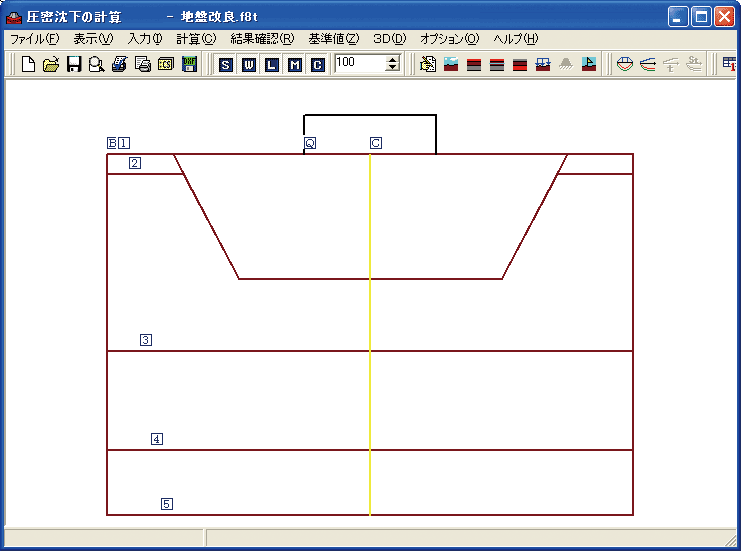741x551 pixels.
Task: Open the 計算(C) menu
Action: pos(196,39)
